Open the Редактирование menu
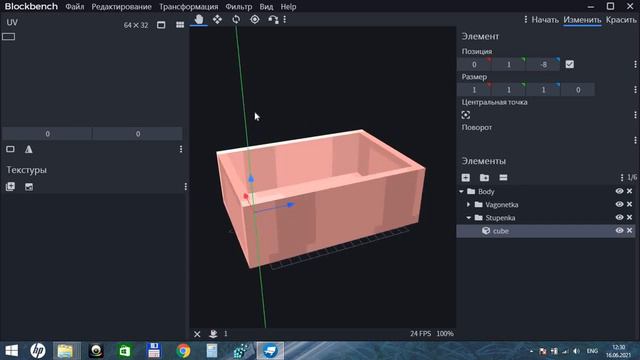This screenshot has height=360, width=640. point(122,7)
